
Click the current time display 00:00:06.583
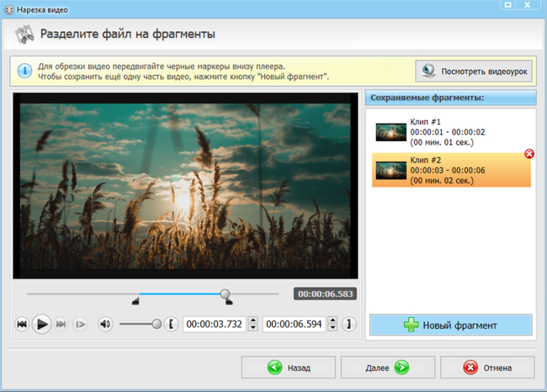(325, 294)
